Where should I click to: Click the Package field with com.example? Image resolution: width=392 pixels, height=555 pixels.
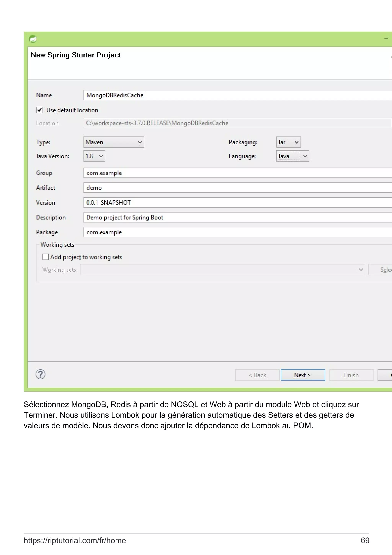coord(238,232)
